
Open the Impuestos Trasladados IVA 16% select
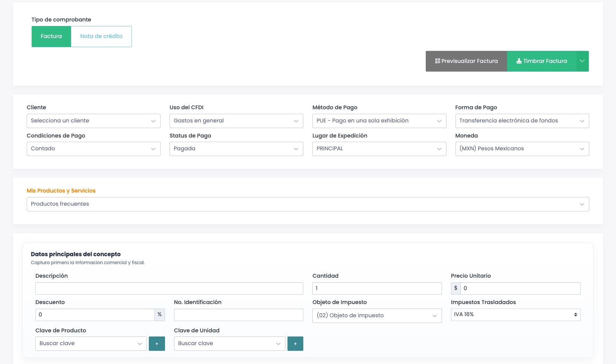pos(515,315)
